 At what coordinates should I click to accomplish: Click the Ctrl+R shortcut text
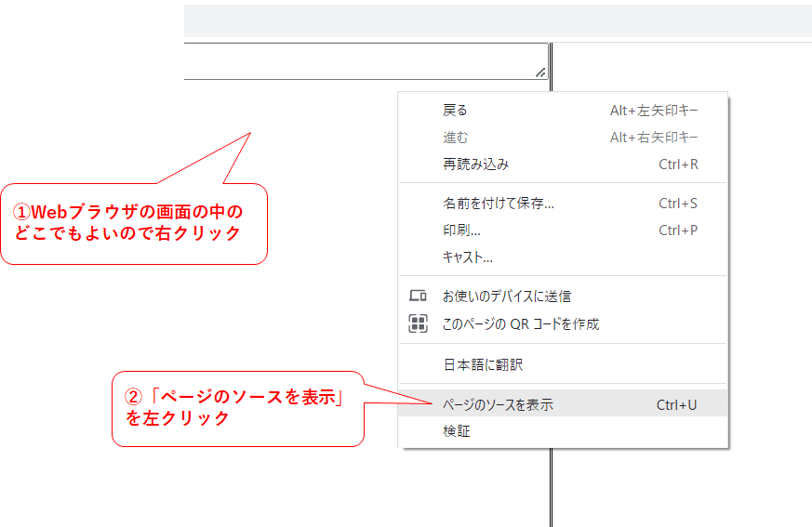(x=678, y=165)
